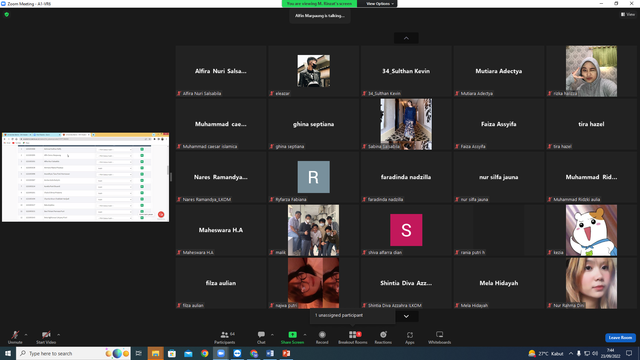This screenshot has width=640, height=360.
Task: Select the 34_Sulthan Kevin tile
Action: click(x=406, y=71)
